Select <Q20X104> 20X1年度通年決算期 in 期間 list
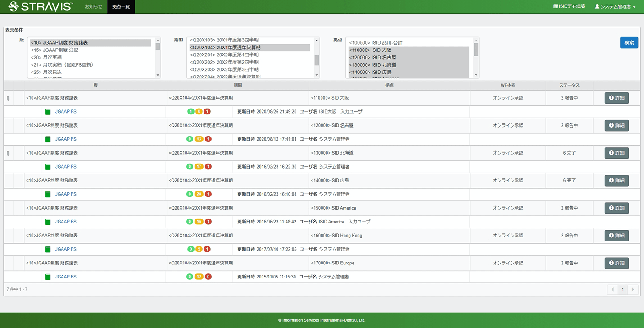 point(249,47)
